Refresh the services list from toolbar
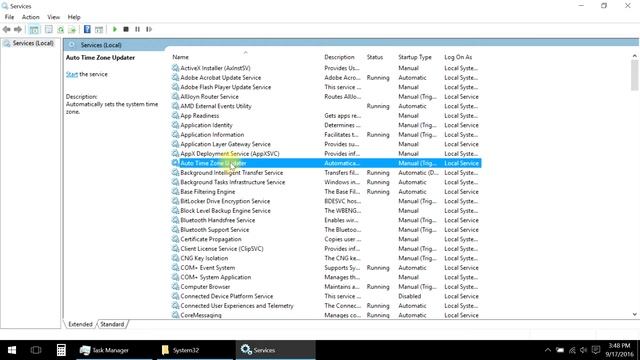640x360 pixels. point(60,29)
